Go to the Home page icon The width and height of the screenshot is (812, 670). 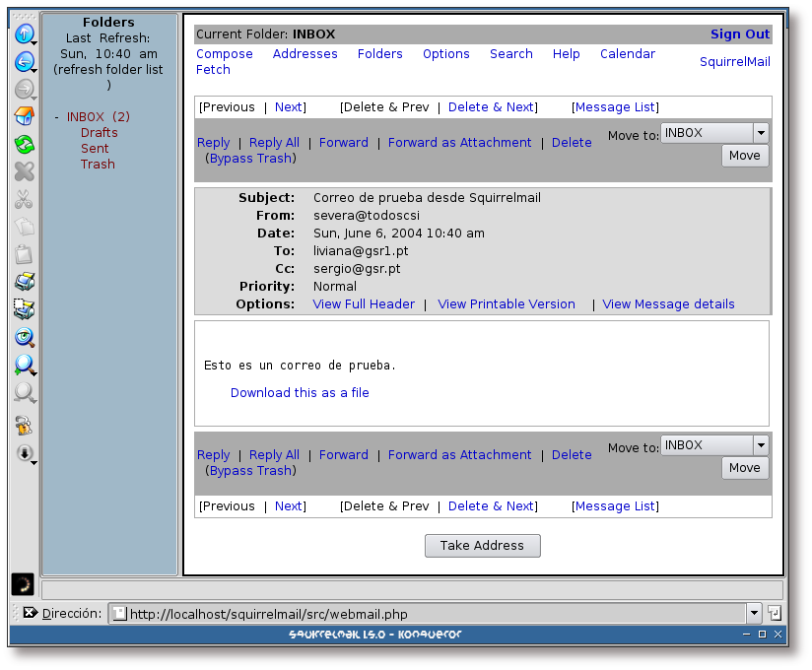coord(24,117)
